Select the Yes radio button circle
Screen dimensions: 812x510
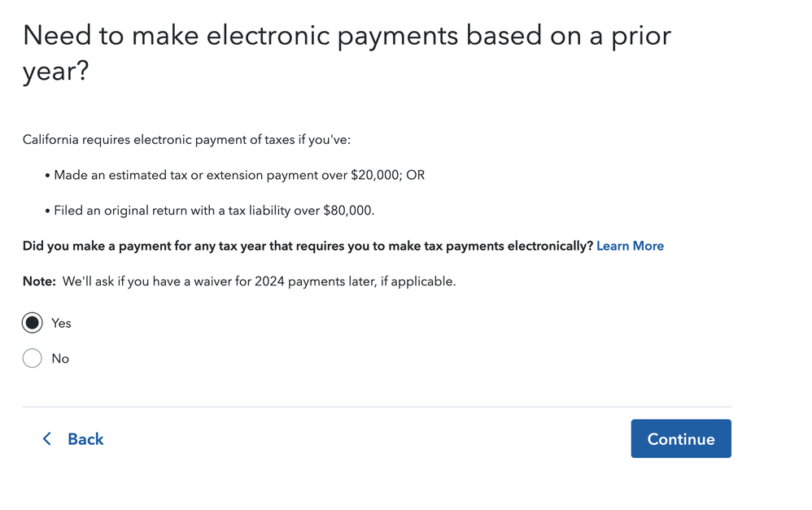click(32, 323)
